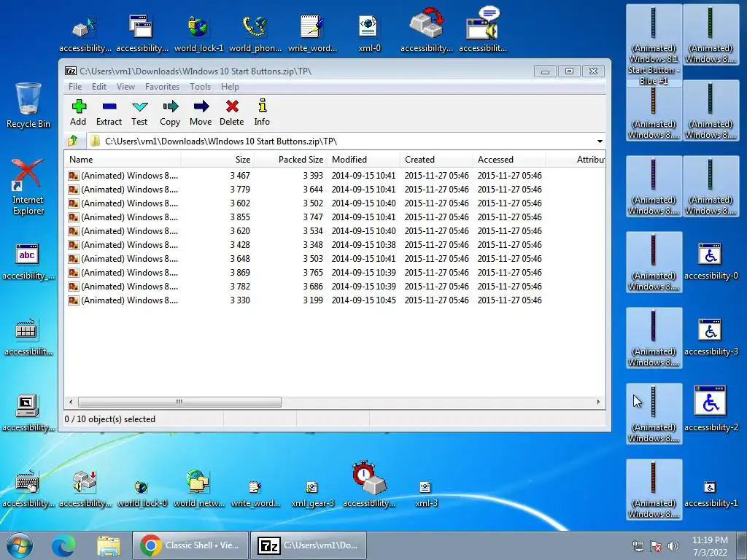Open the address path dropdown arrow

[600, 141]
